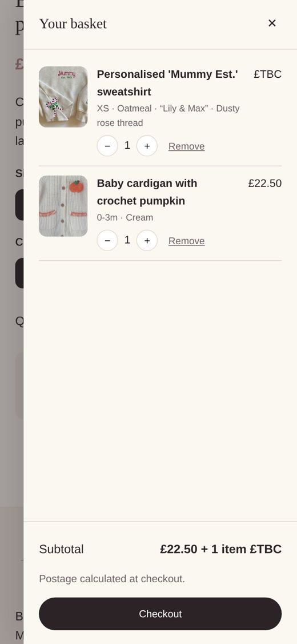This screenshot has height=644, width=297.
Task: Open the pumpkin cardigan product thumbnail
Action: pos(63,206)
